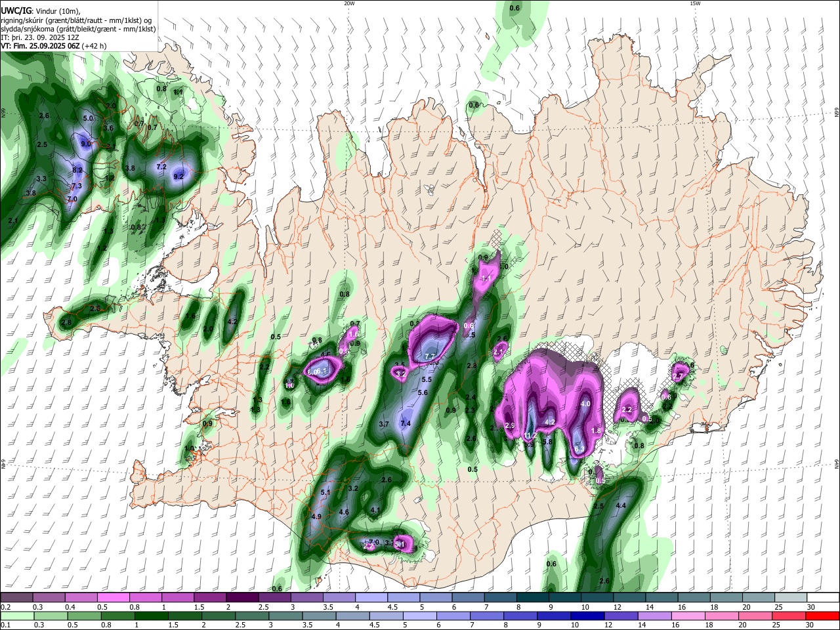Click the 4.9 precipitation value on the map

tap(316, 516)
